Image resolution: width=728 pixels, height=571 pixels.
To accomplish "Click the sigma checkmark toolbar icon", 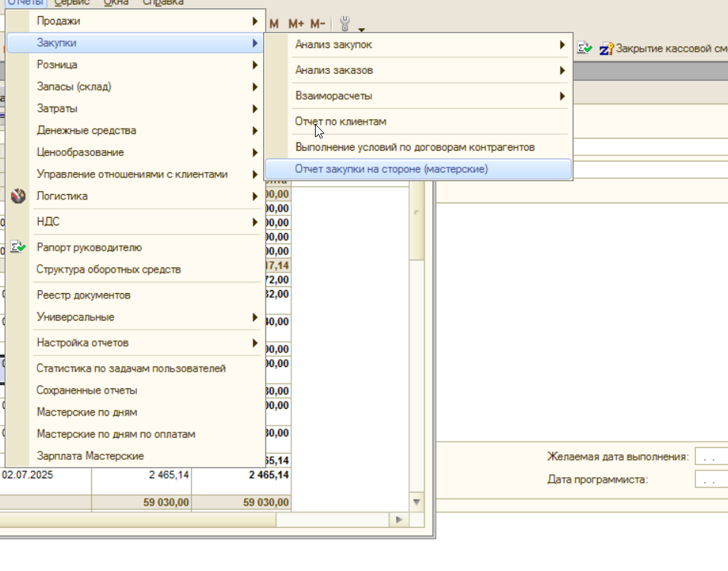I will pyautogui.click(x=585, y=48).
